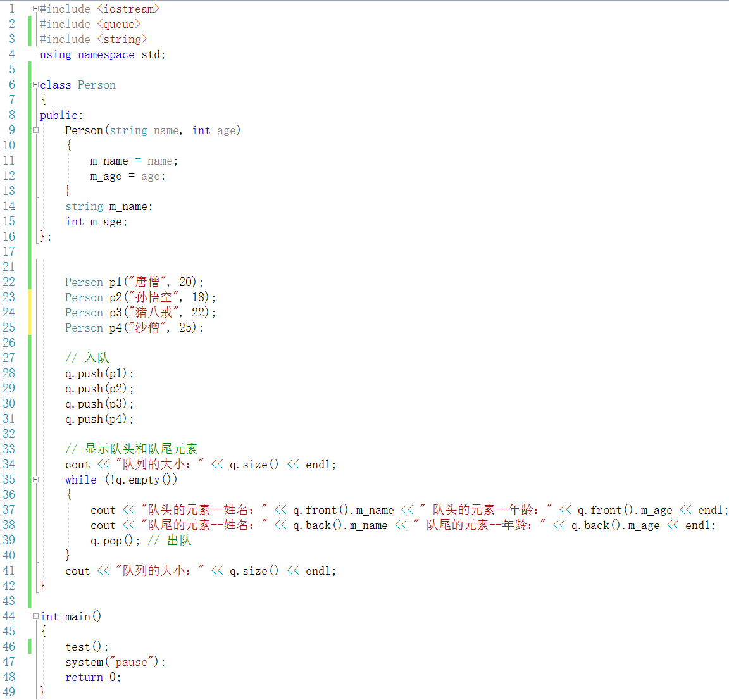This screenshot has height=700, width=729.
Task: Click the #include <queue> line
Action: [x=90, y=24]
